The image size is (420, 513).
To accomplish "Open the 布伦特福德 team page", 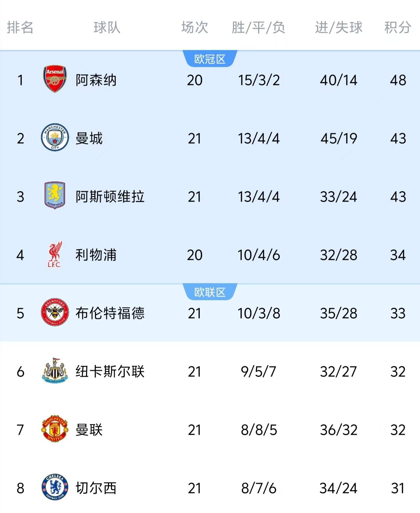I will coord(110,313).
